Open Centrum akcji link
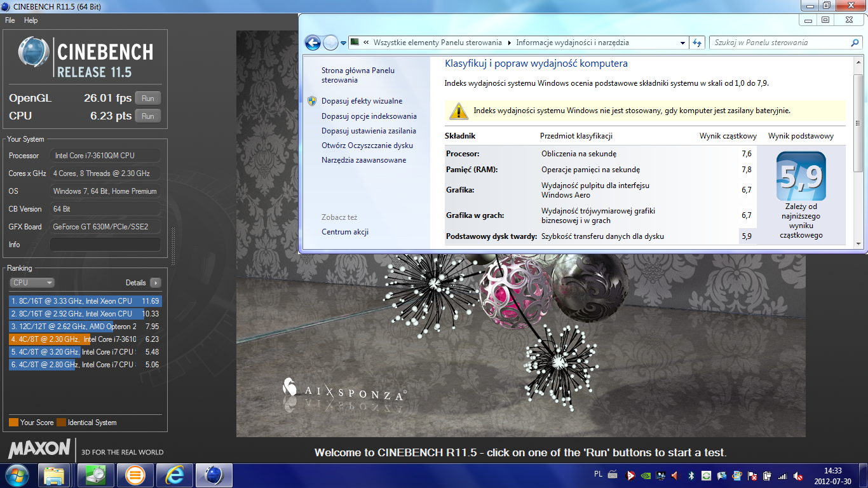This screenshot has height=488, width=868. 345,232
